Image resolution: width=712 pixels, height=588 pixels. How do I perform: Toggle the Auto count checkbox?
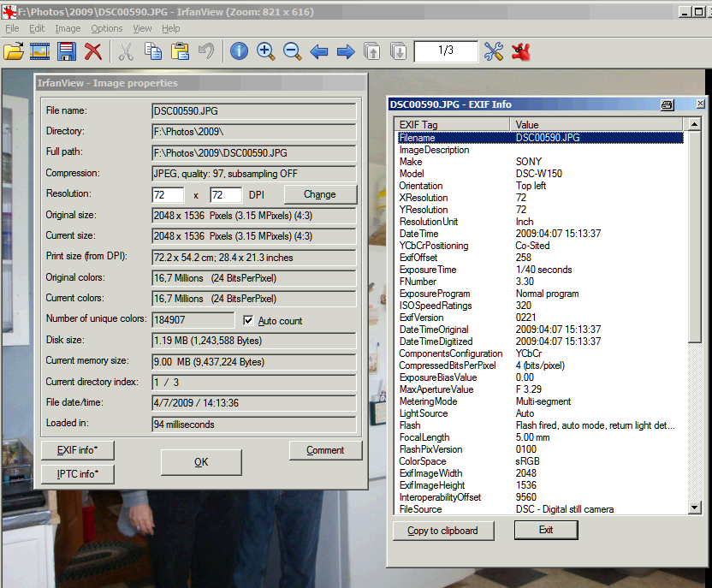tap(248, 321)
